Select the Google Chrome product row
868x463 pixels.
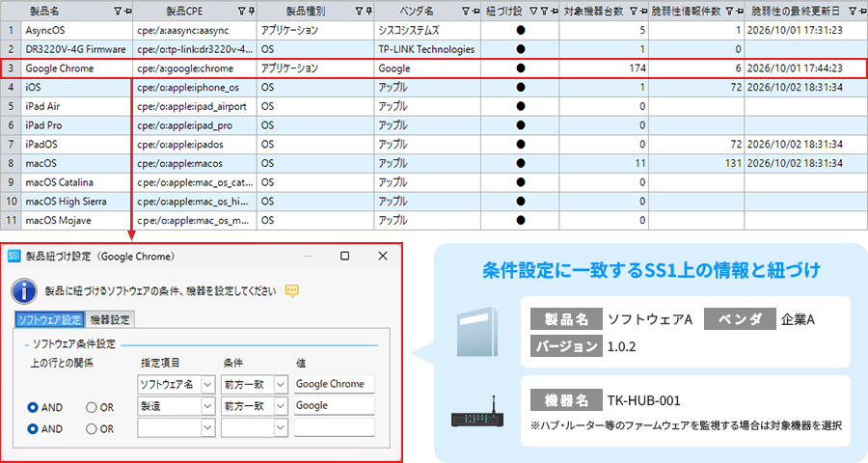tap(434, 68)
